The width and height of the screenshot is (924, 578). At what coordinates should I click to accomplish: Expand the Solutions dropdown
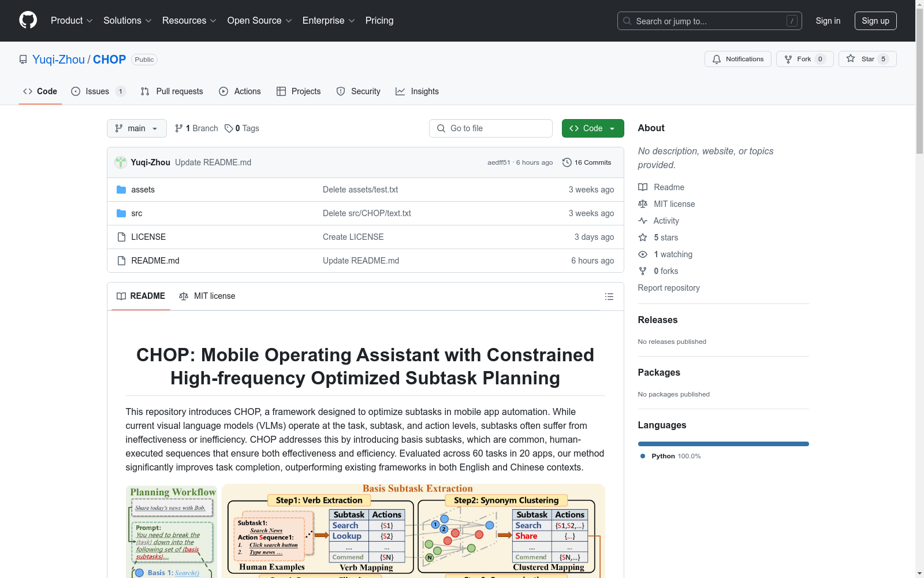128,21
